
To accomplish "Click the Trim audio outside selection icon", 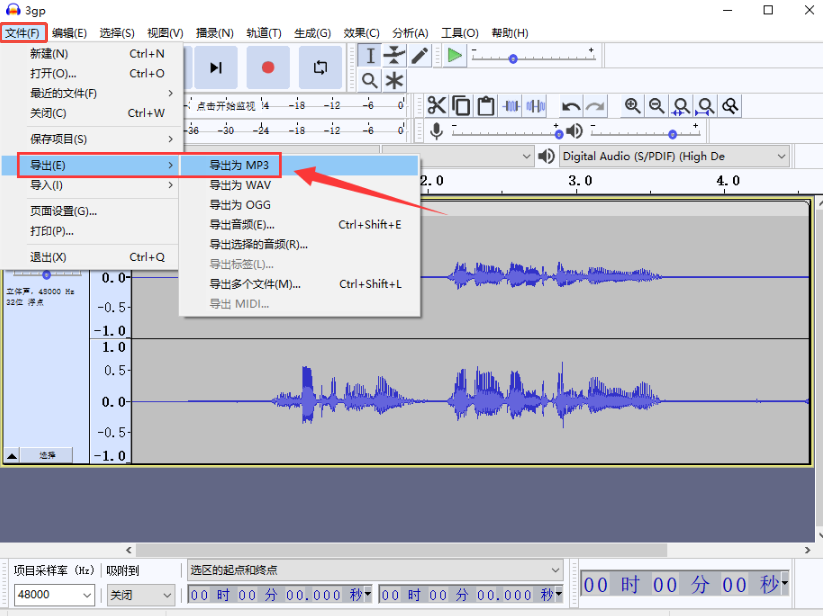I will [x=511, y=106].
